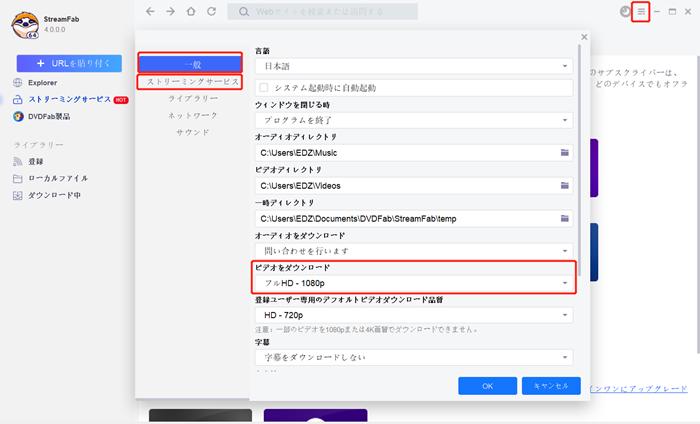Reload the page with refresh icon
The height and width of the screenshot is (424, 700).
[212, 11]
